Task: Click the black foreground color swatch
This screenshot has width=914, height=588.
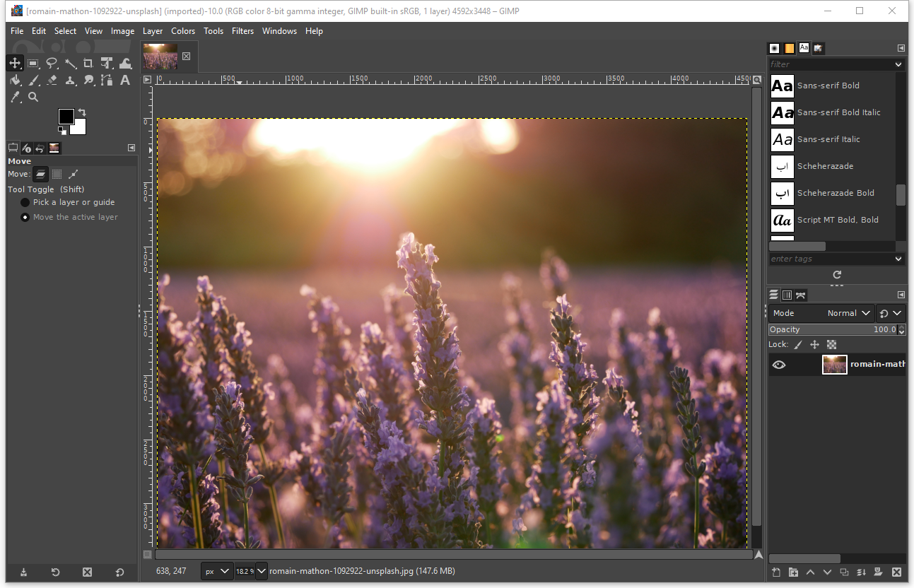Action: (x=66, y=117)
